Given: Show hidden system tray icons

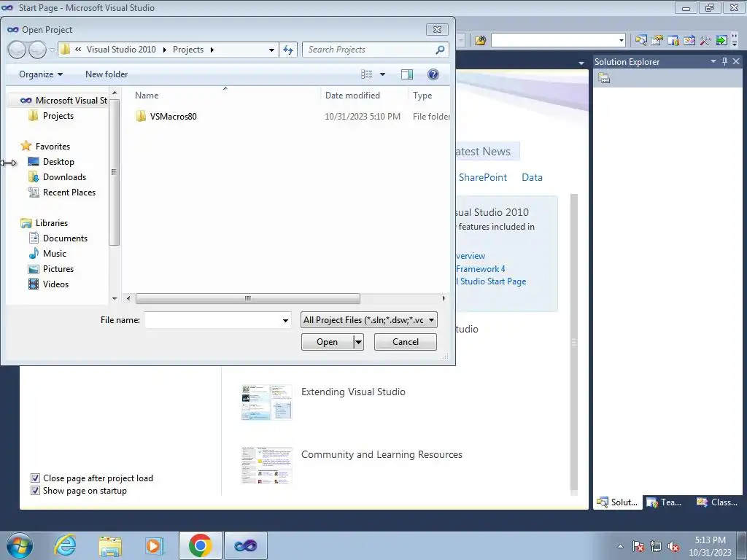Looking at the screenshot, I should (x=620, y=547).
